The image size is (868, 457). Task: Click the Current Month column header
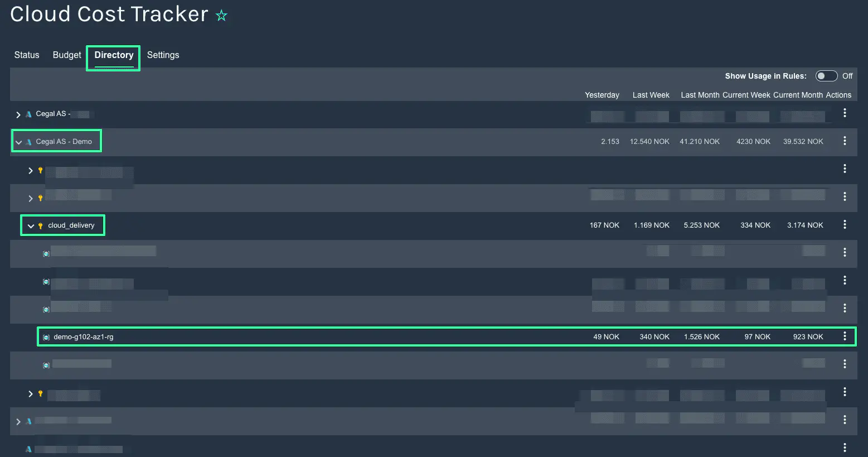coord(798,95)
